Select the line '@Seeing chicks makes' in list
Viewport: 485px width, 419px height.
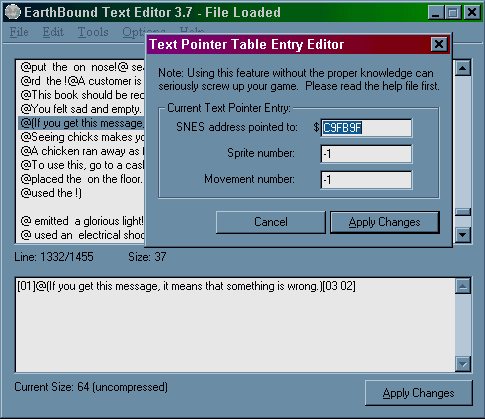point(82,137)
